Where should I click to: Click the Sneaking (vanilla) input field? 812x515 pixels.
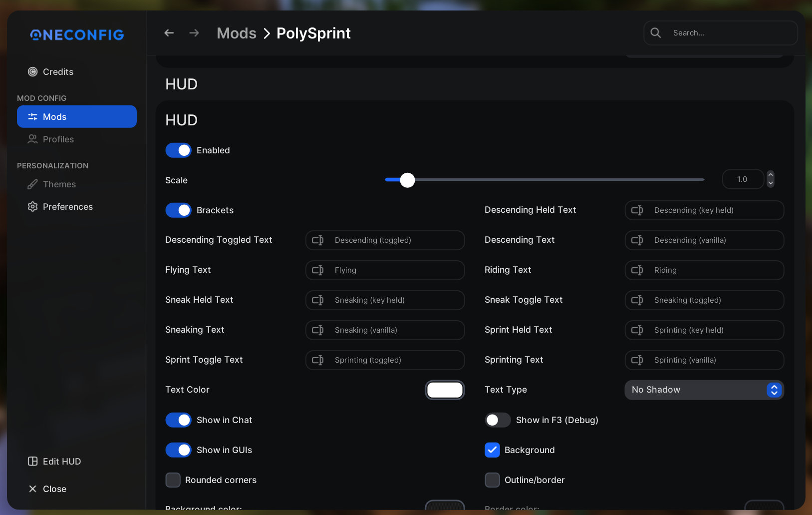click(x=385, y=330)
